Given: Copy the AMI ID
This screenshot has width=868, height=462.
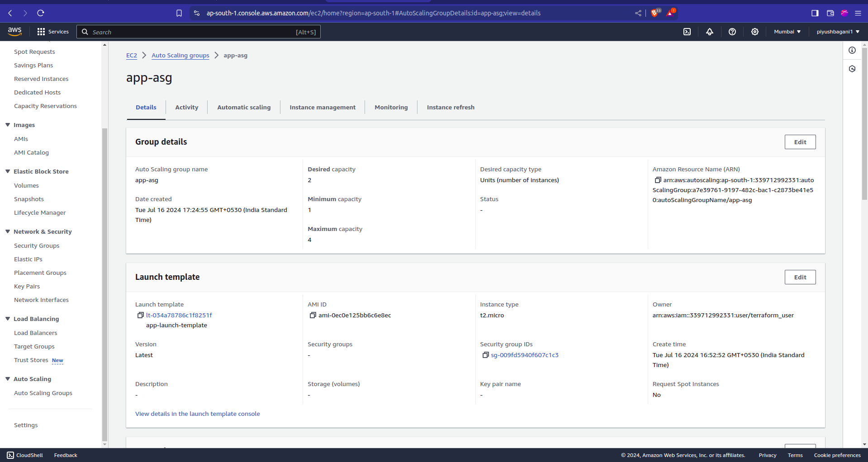Looking at the screenshot, I should (x=313, y=315).
